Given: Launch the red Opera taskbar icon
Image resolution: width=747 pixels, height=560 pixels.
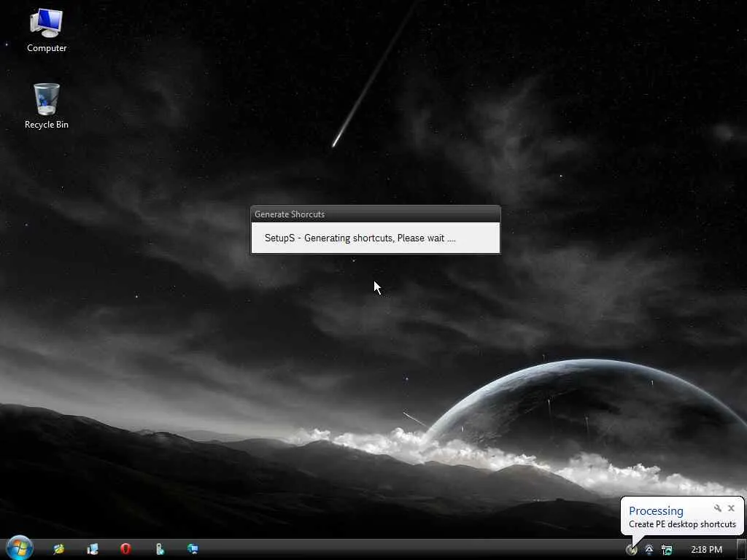Looking at the screenshot, I should click(x=125, y=549).
